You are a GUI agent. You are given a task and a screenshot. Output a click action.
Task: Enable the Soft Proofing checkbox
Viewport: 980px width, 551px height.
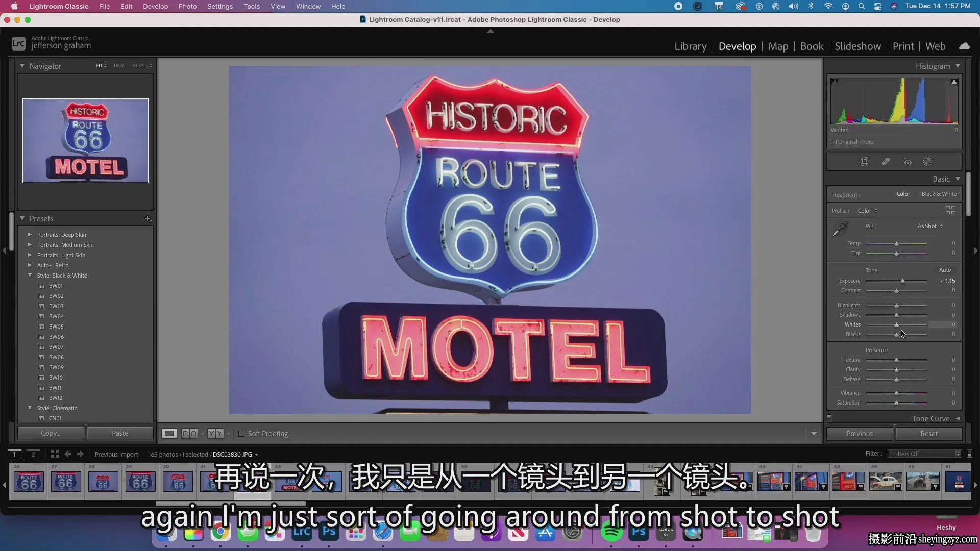(x=241, y=434)
